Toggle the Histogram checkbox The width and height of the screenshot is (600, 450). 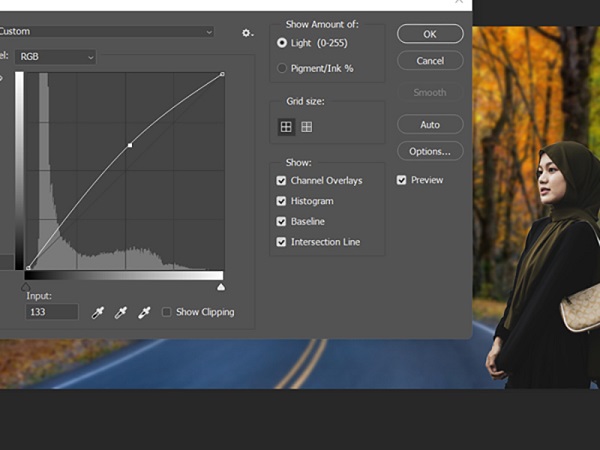pos(282,201)
